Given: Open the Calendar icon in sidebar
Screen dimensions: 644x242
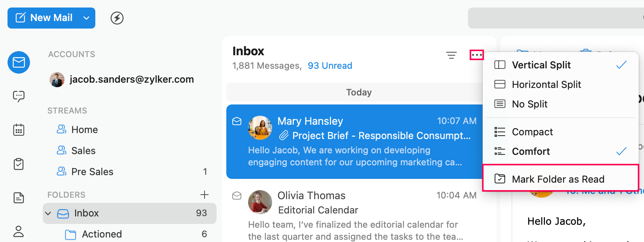Looking at the screenshot, I should (x=19, y=130).
